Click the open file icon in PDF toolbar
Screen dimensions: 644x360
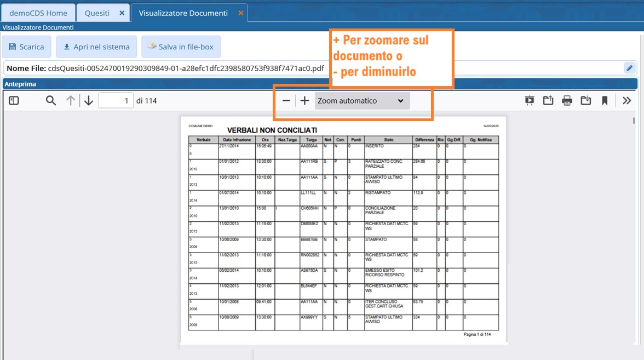tap(548, 101)
